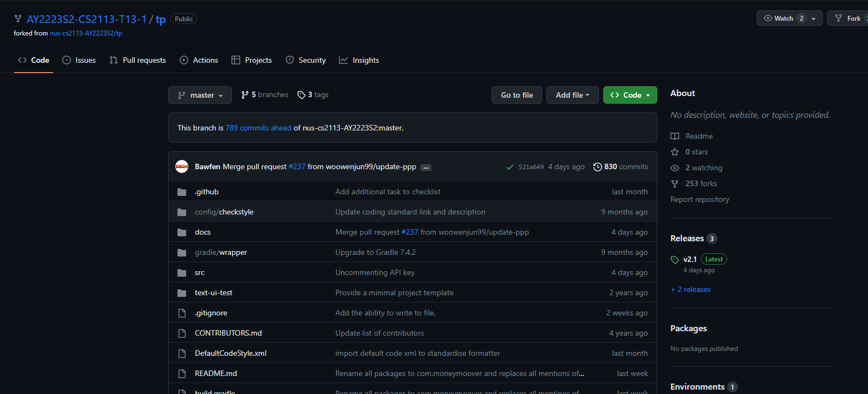Click the folder icon for .github

tap(182, 192)
